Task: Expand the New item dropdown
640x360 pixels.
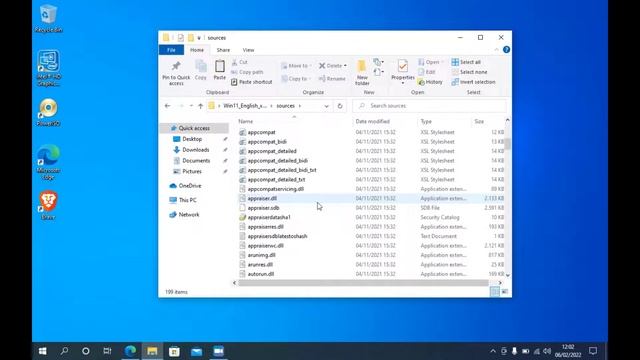Action: pos(378,62)
